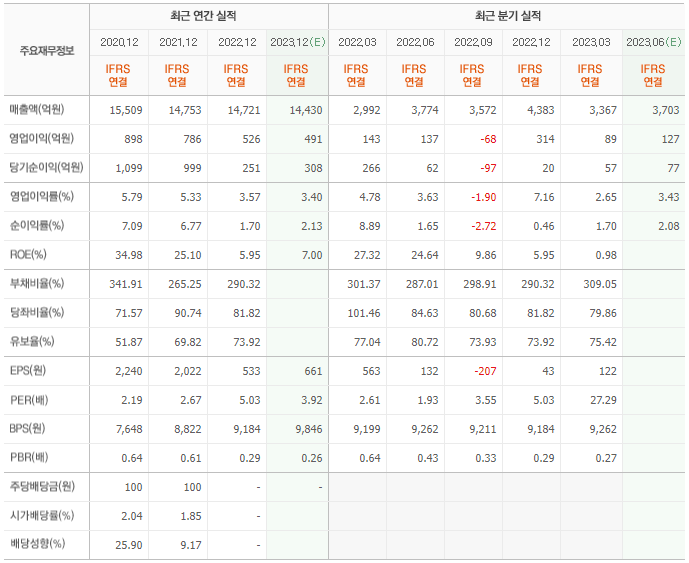The height and width of the screenshot is (563, 689).
Task: Click the PBR(배) row label
Action: (x=29, y=458)
